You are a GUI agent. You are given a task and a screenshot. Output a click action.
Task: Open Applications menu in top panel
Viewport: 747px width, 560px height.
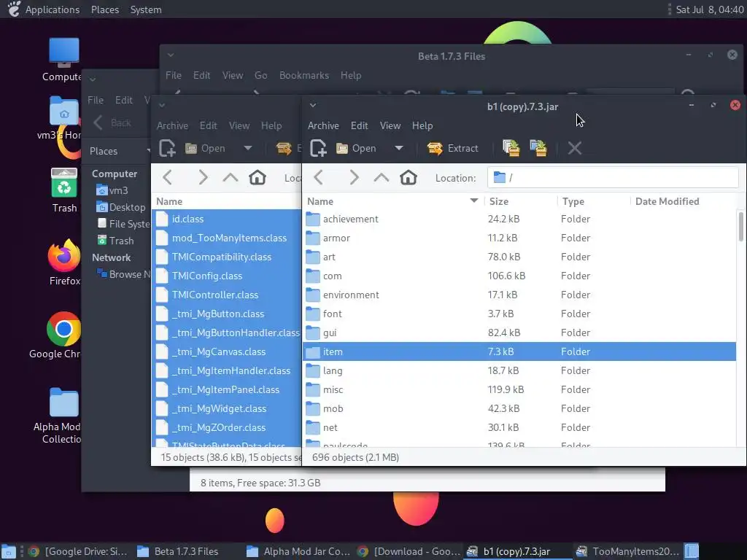click(52, 9)
